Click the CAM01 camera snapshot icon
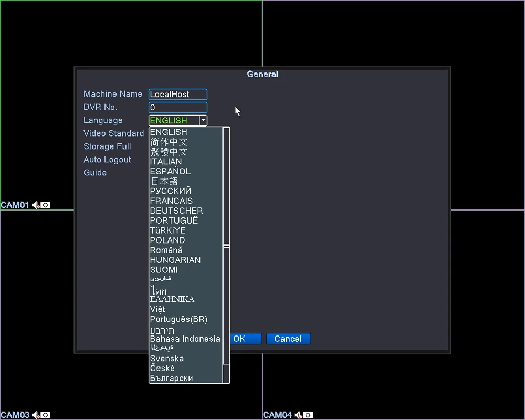525x420 pixels. (x=46, y=205)
